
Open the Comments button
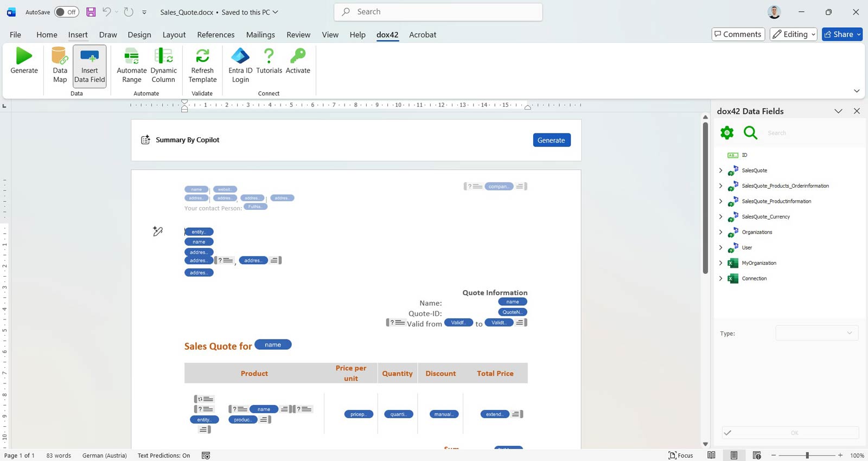(738, 34)
